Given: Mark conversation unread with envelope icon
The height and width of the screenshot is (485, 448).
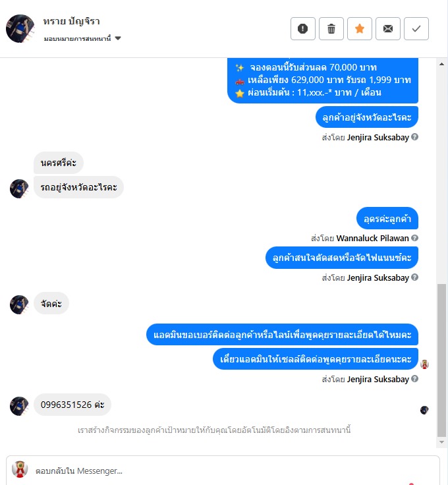Looking at the screenshot, I should pyautogui.click(x=387, y=29).
